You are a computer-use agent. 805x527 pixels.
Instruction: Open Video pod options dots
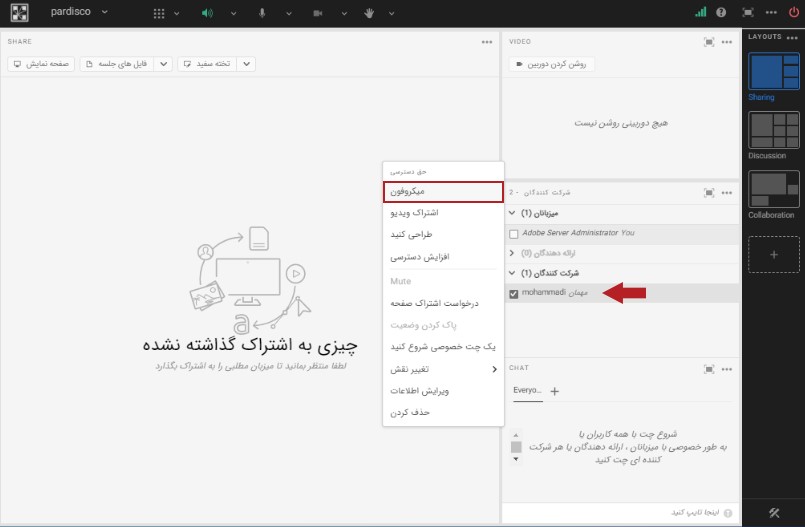pos(727,42)
